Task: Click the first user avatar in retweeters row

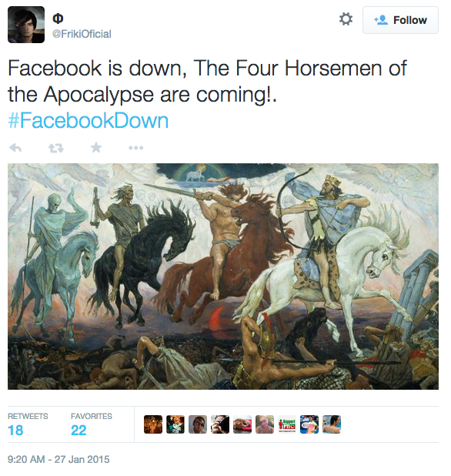Action: [x=153, y=424]
